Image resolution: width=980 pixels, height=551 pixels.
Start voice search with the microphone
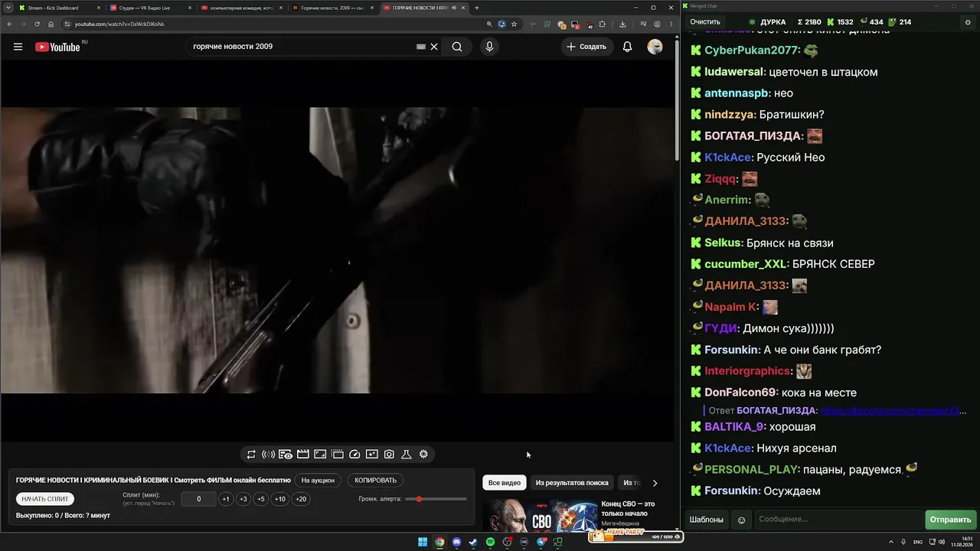click(x=489, y=47)
